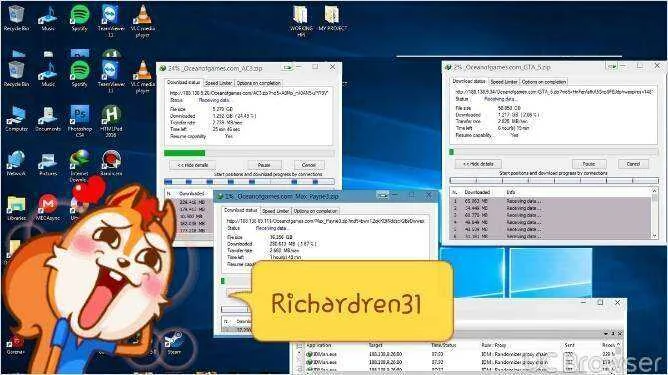Click the Time/Status column header in the proxy window
Viewport: 668px width, 375px height.
coord(444,345)
